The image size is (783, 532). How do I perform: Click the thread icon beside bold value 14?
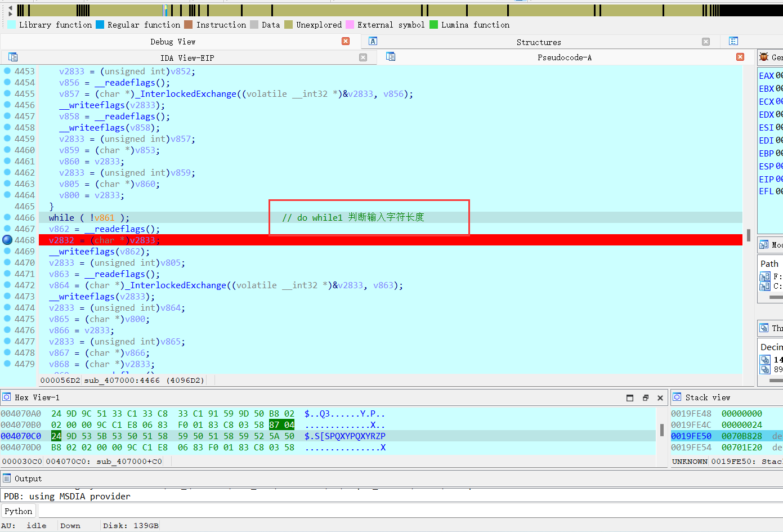click(765, 360)
